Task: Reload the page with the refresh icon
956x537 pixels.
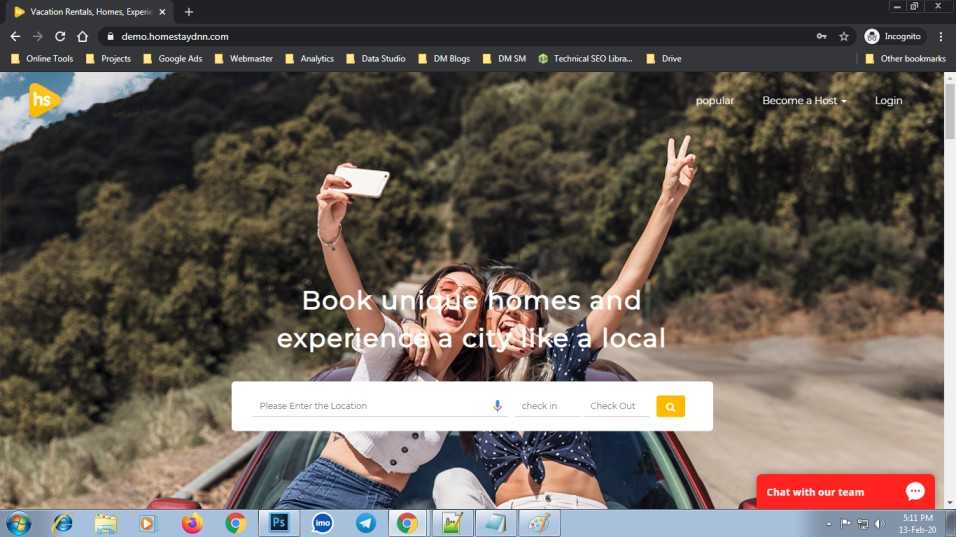Action: [x=60, y=37]
